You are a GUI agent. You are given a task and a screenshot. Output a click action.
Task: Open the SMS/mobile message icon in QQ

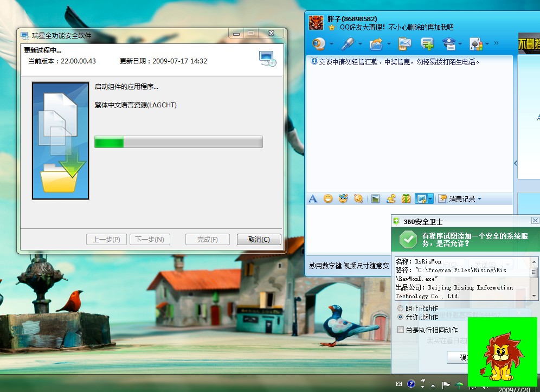404,44
